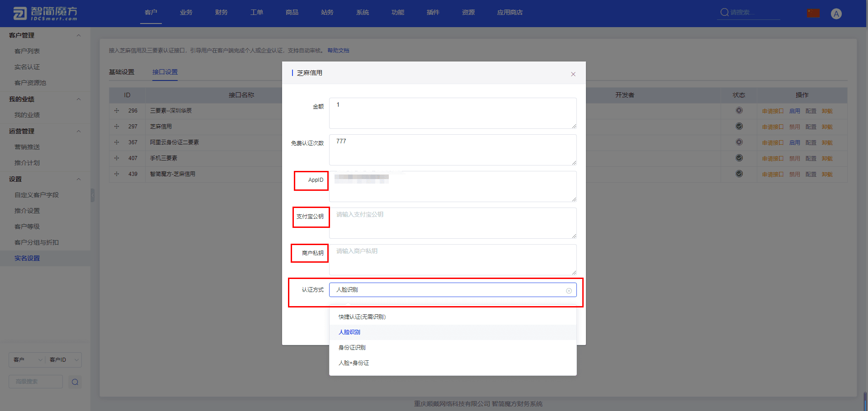868x411 pixels.
Task: Open the 认证方式 combo box
Action: coord(453,290)
